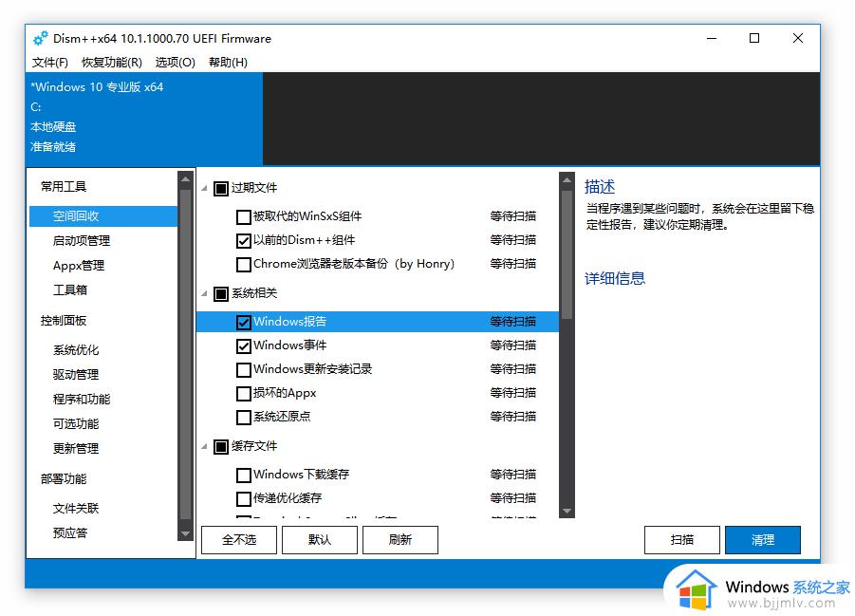
Task: Check Windows更新安装记录 checkbox
Action: point(244,370)
